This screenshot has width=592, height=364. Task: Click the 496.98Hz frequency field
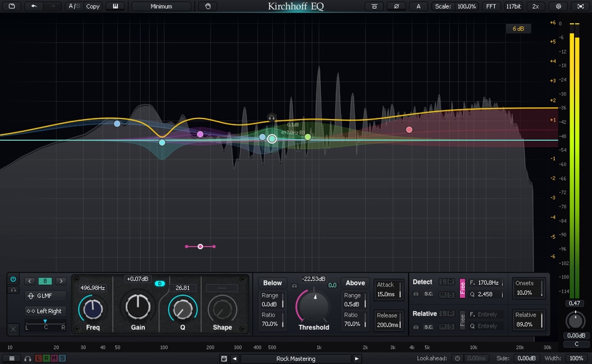tap(92, 288)
